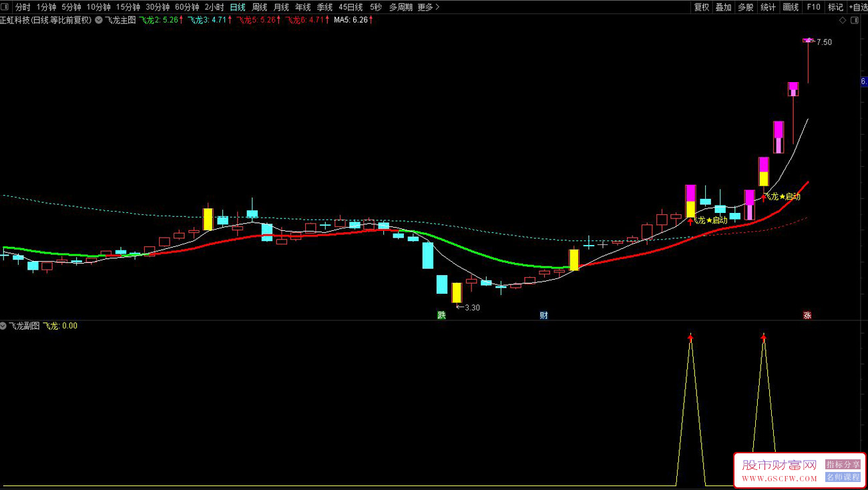
Task: Click the 指标分享 link in banner
Action: pos(843,464)
